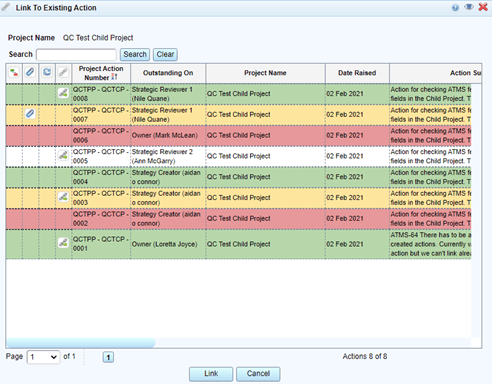492x384 pixels.
Task: Go to page 1 pagination button
Action: 108,357
